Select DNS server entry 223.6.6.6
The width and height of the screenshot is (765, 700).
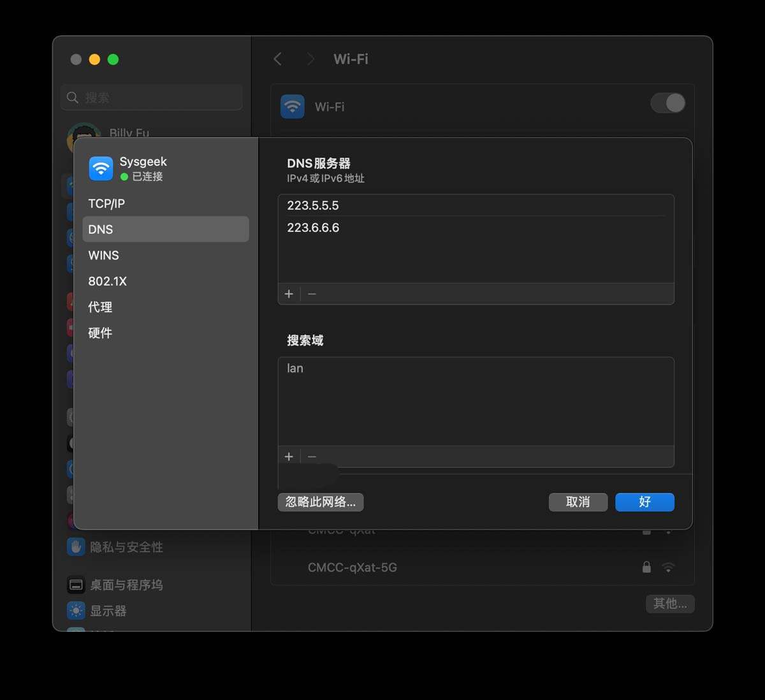[x=313, y=228]
